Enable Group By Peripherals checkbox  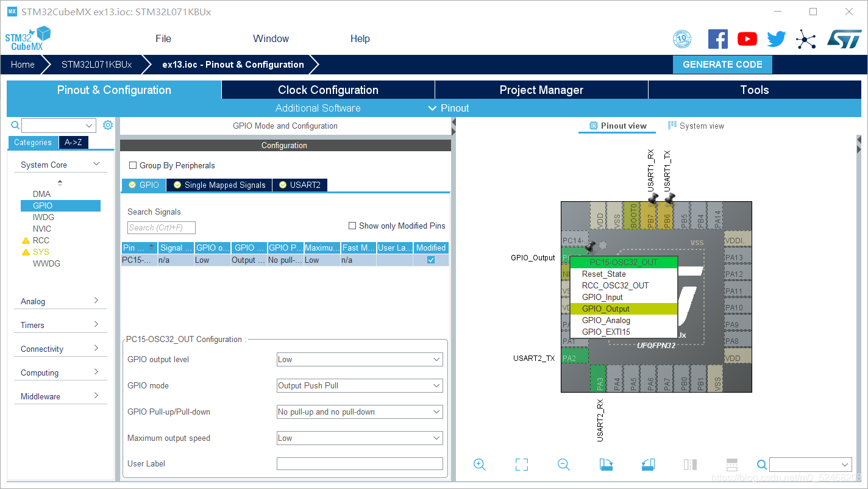click(x=133, y=165)
